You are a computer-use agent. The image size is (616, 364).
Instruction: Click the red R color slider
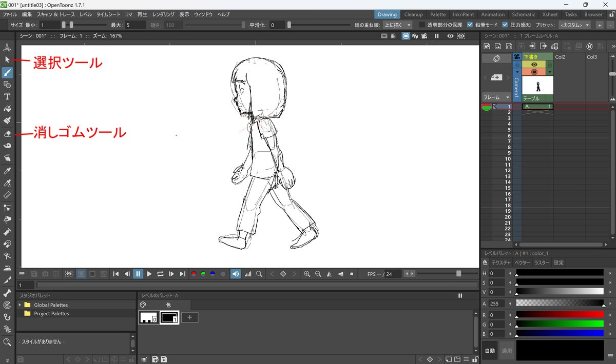[x=560, y=315]
